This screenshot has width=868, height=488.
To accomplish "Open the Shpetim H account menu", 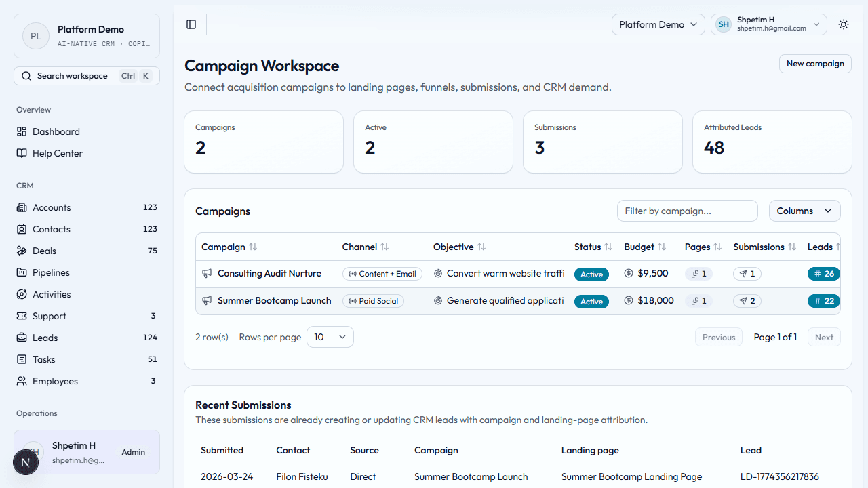I will coord(768,24).
